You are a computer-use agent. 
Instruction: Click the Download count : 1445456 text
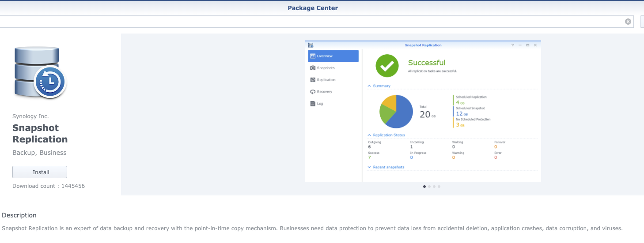pos(49,186)
